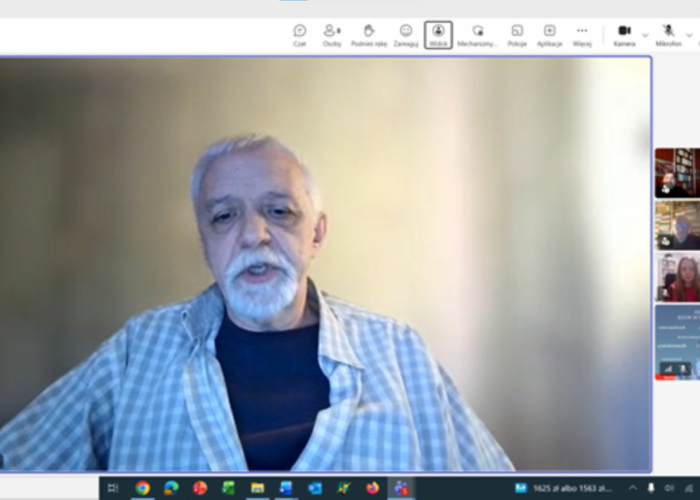Open Firefox from the taskbar
The height and width of the screenshot is (500, 700).
(x=372, y=488)
